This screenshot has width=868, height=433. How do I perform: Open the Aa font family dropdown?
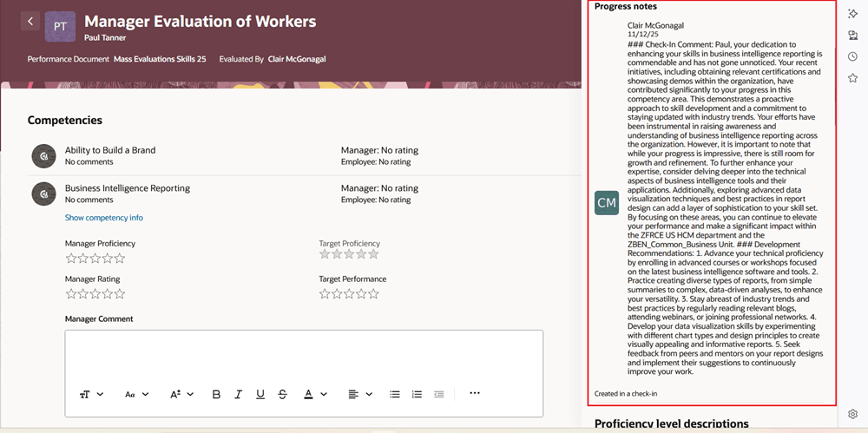point(137,394)
